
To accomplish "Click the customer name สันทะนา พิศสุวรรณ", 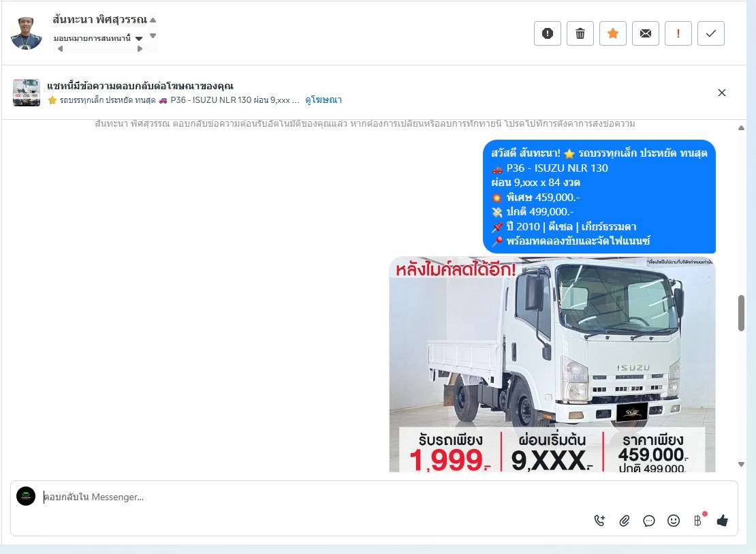I will tap(100, 20).
